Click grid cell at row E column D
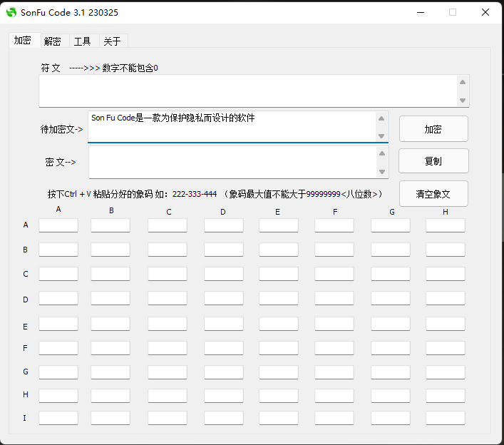 pyautogui.click(x=223, y=324)
